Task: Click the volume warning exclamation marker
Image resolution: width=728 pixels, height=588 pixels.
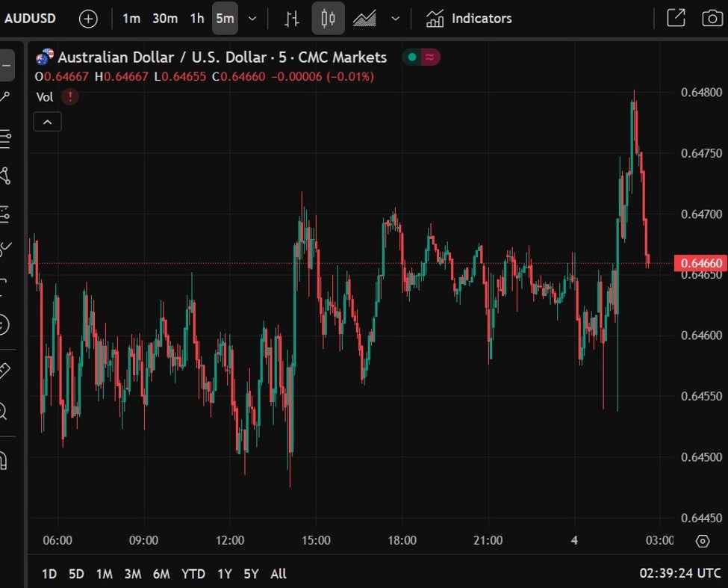Action: coord(69,96)
